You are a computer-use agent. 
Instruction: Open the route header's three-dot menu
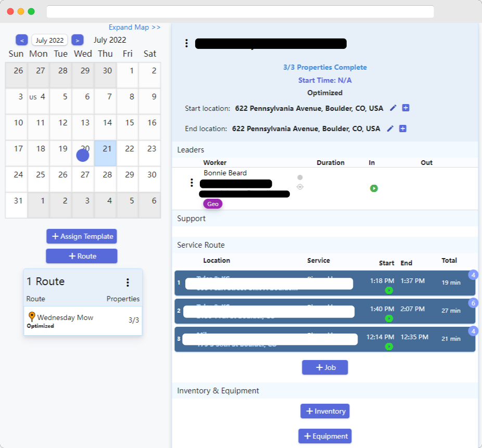click(186, 43)
